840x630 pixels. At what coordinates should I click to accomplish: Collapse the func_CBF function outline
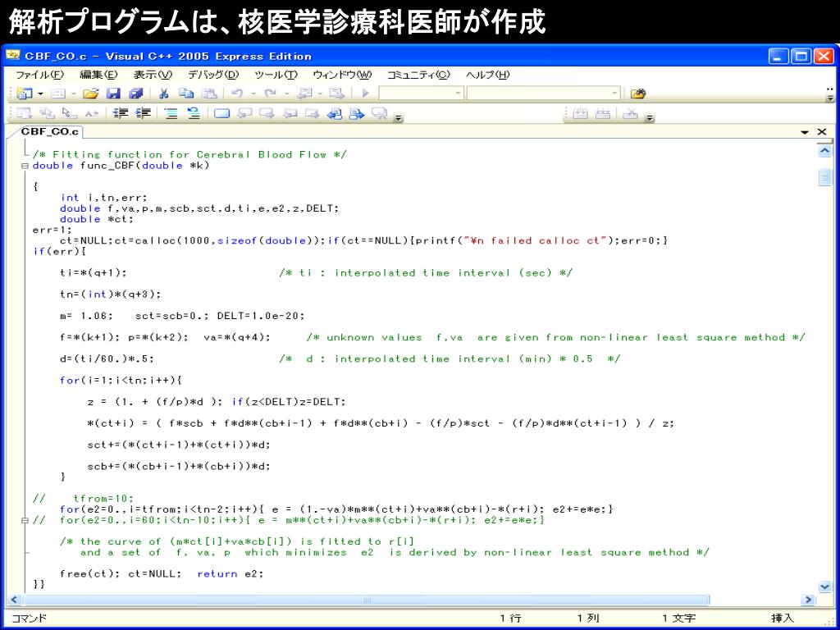[25, 166]
